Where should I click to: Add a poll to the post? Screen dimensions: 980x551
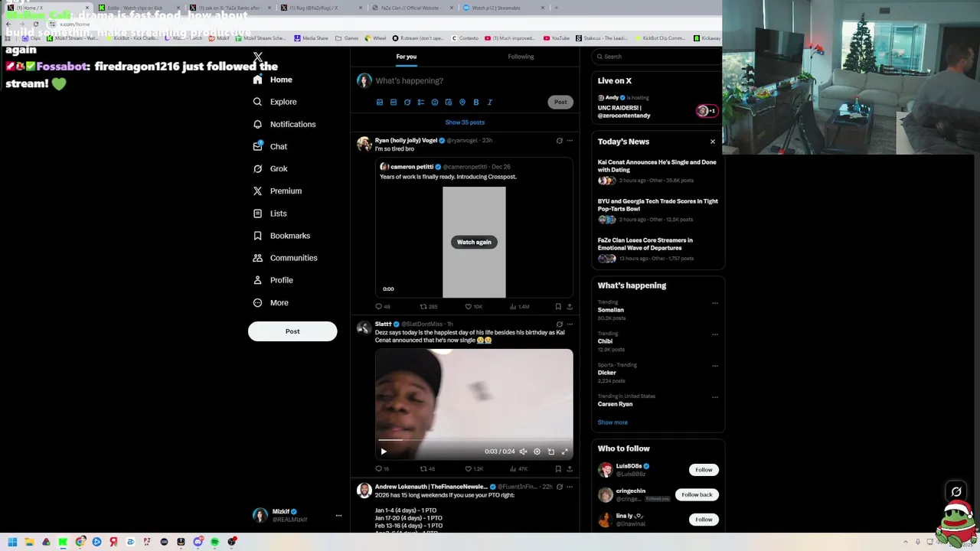tap(421, 102)
